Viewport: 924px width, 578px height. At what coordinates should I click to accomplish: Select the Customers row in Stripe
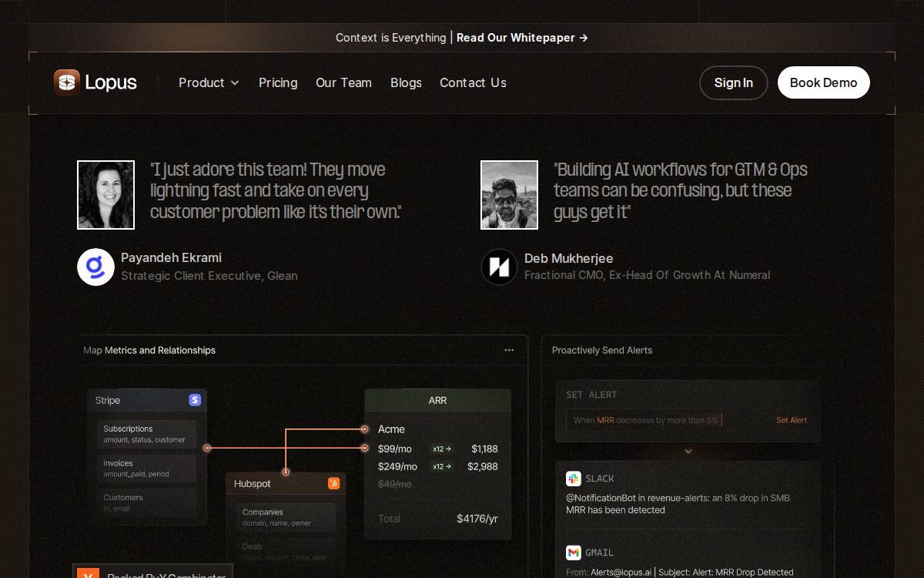click(146, 502)
